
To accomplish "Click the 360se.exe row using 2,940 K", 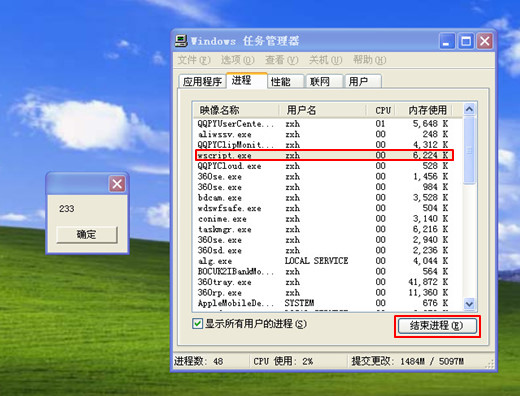I will [324, 240].
